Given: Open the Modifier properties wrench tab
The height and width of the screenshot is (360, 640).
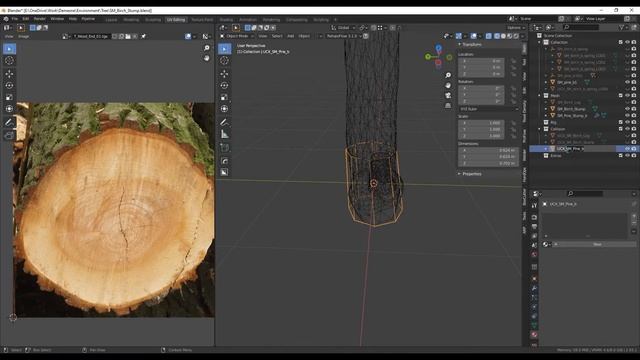Looking at the screenshot, I should (x=534, y=288).
